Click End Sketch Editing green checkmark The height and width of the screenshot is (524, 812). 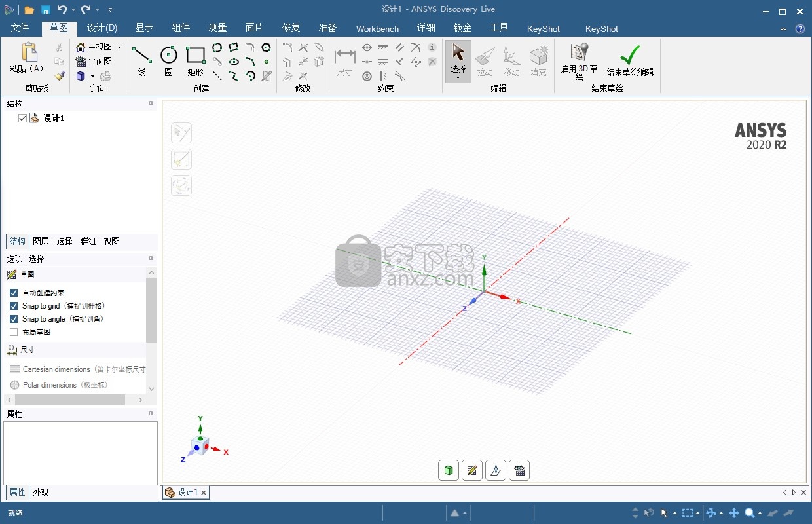[630, 61]
